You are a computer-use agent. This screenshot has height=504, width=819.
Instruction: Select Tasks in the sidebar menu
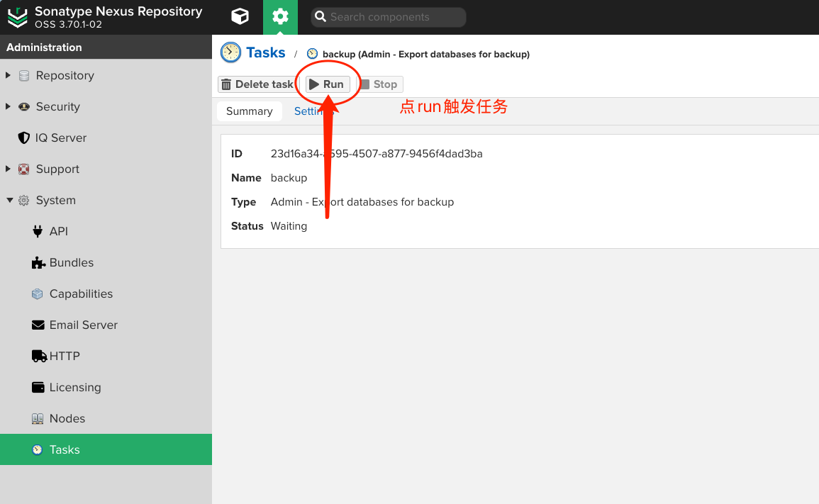click(65, 449)
